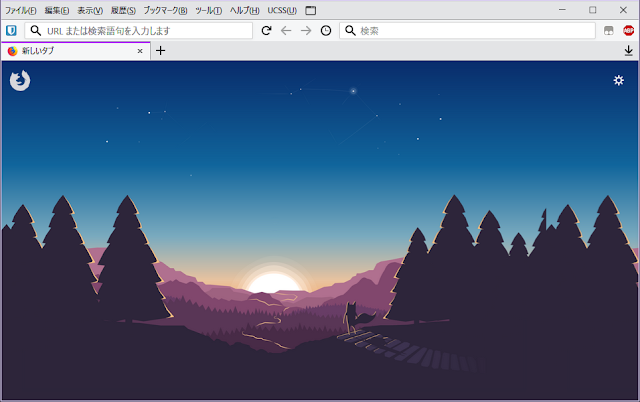Open the ブックマーク(B) menu
Screen dimensions: 640x402
coord(165,11)
